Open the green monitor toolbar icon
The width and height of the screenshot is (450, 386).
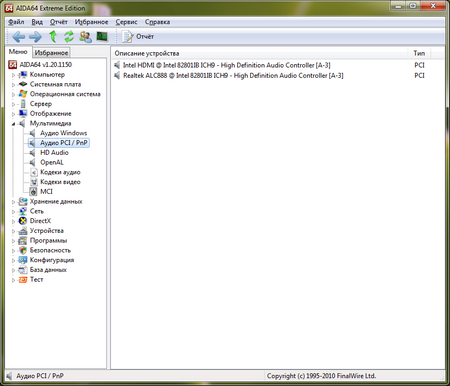[102, 36]
